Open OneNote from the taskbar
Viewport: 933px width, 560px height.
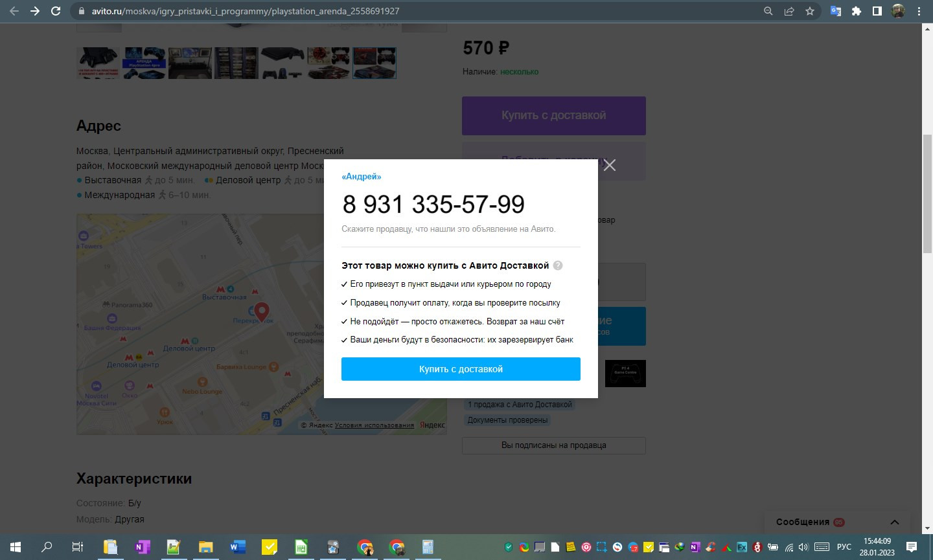(142, 547)
